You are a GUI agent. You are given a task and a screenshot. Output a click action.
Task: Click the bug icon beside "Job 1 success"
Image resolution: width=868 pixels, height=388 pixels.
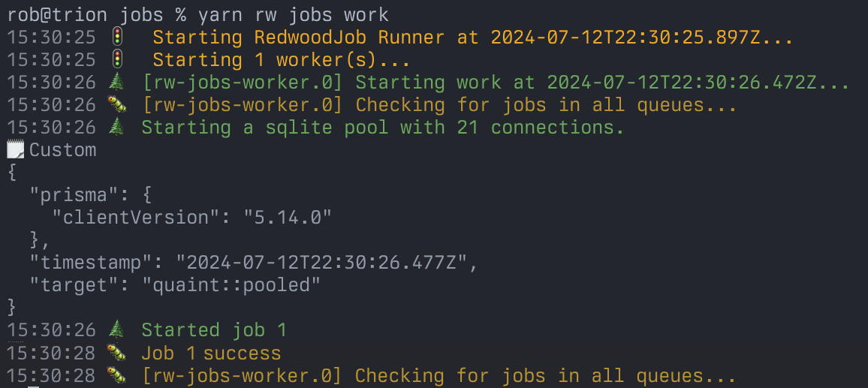pyautogui.click(x=116, y=353)
